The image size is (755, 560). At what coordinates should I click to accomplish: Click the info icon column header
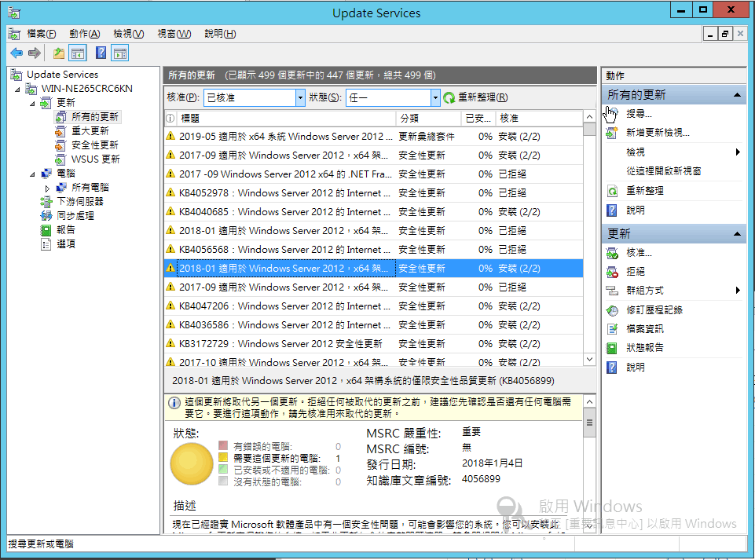pos(170,119)
